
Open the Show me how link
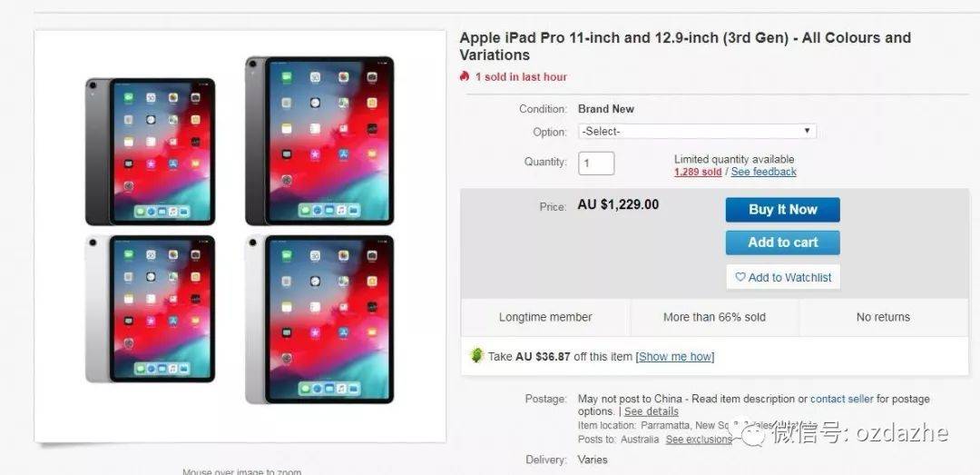(x=675, y=356)
